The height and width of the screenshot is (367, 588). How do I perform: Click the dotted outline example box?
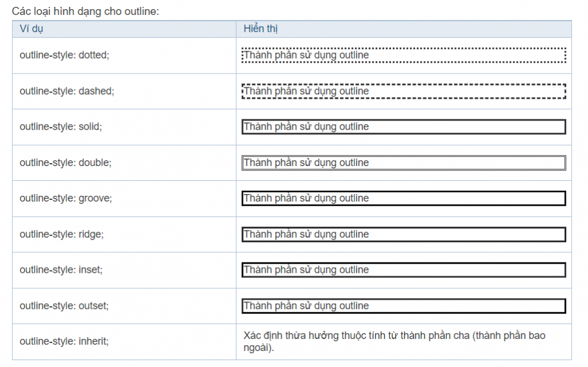(x=404, y=55)
